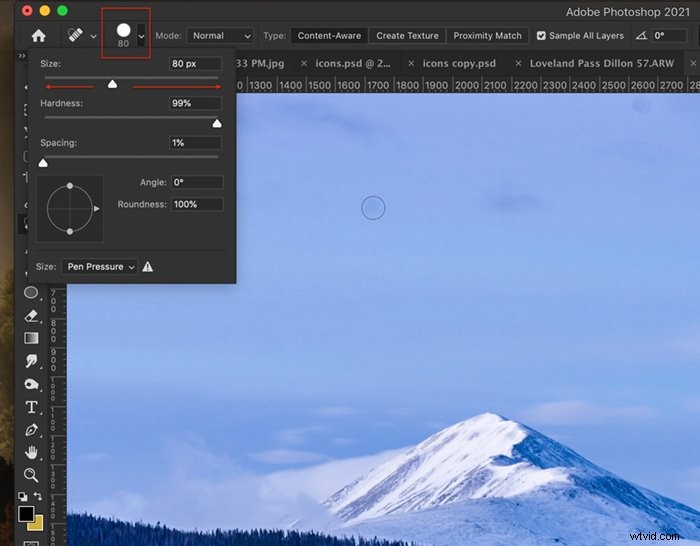This screenshot has height=546, width=700.
Task: Open the black foreground color swatch
Action: 26,514
